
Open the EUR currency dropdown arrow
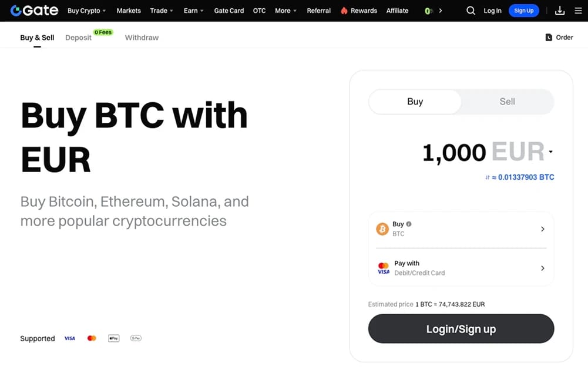[x=550, y=152]
